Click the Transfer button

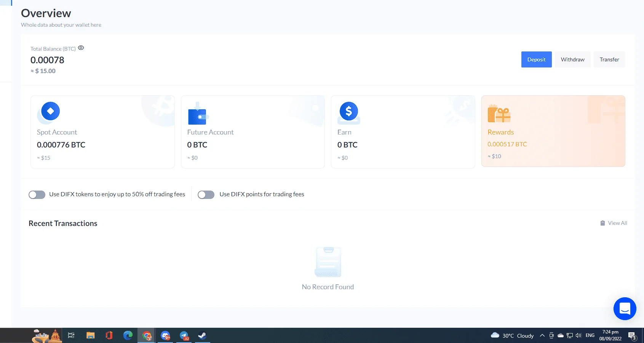pyautogui.click(x=609, y=59)
